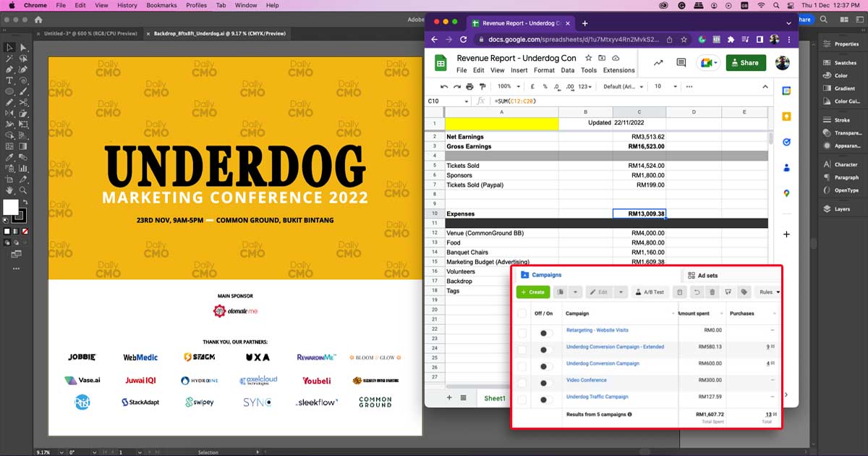Click the trash icon in Campaigns toolbar
The width and height of the screenshot is (868, 456).
[x=712, y=292]
